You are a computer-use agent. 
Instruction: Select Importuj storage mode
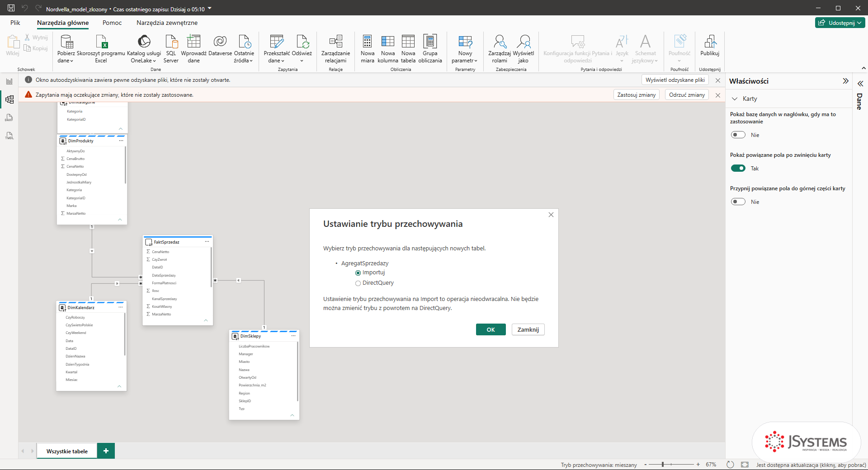point(358,273)
